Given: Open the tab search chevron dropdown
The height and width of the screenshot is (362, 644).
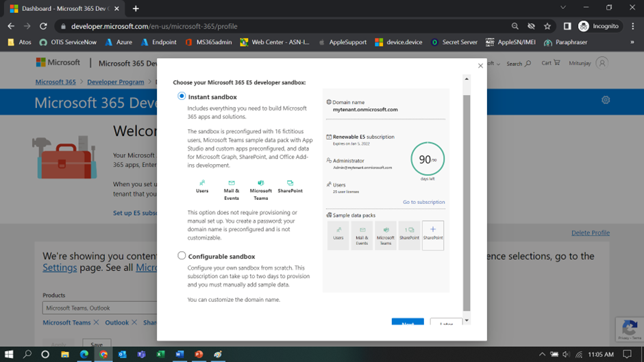Looking at the screenshot, I should [x=563, y=8].
